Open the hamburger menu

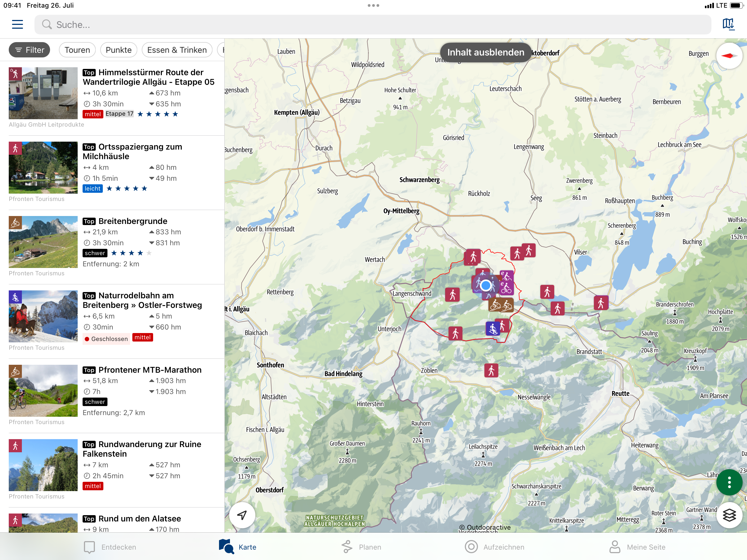click(x=17, y=24)
